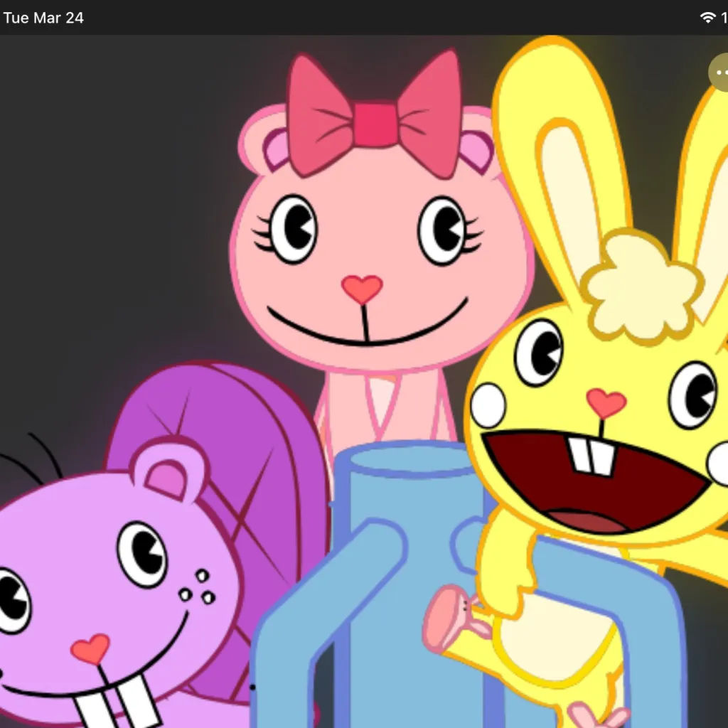This screenshot has width=728, height=728.
Task: Tap the battery percentage digit beside Wi-Fi
Action: (724, 18)
